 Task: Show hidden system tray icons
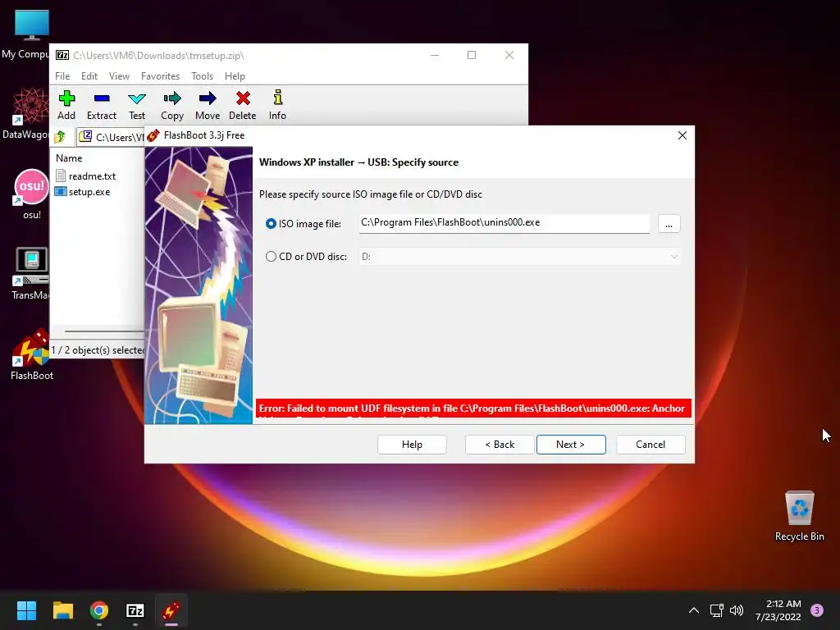(694, 610)
